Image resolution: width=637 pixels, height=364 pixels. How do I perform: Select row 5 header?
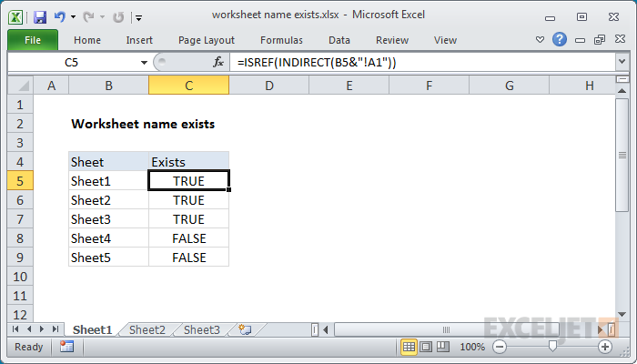[x=20, y=181]
